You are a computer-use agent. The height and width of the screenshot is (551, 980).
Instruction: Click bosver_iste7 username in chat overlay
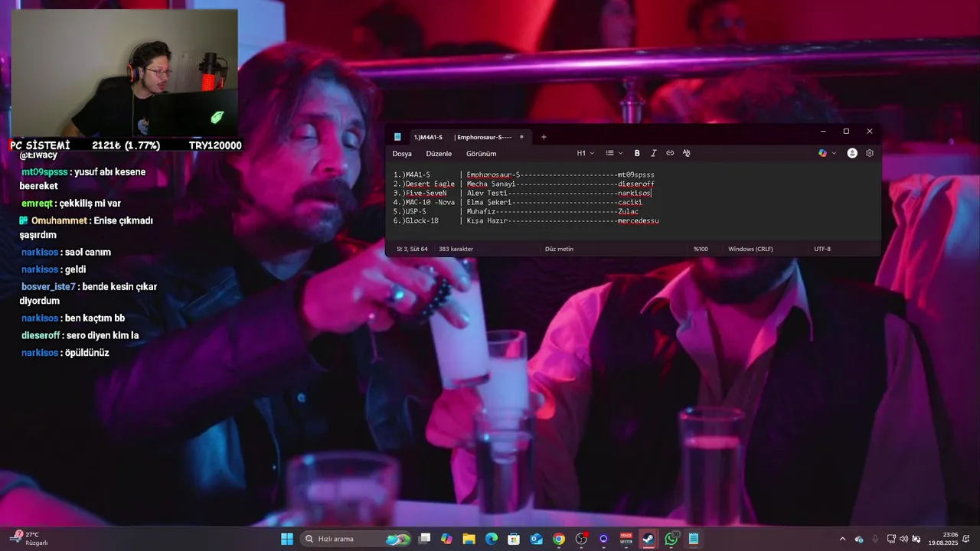point(48,287)
